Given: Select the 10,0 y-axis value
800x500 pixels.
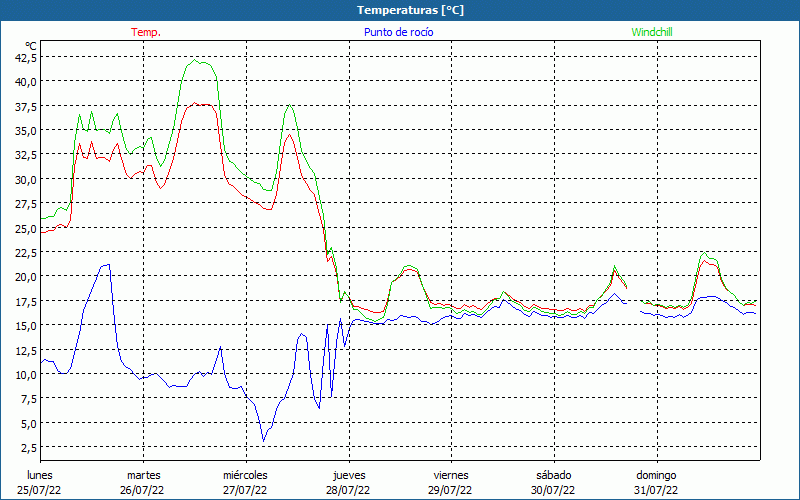Looking at the screenshot, I should pyautogui.click(x=26, y=374).
